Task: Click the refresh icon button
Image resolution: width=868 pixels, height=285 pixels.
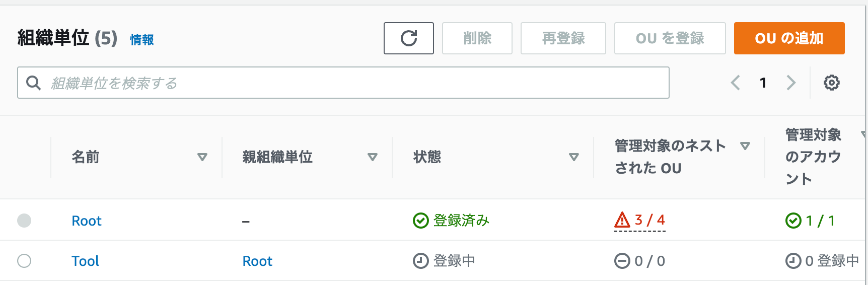Action: 409,38
